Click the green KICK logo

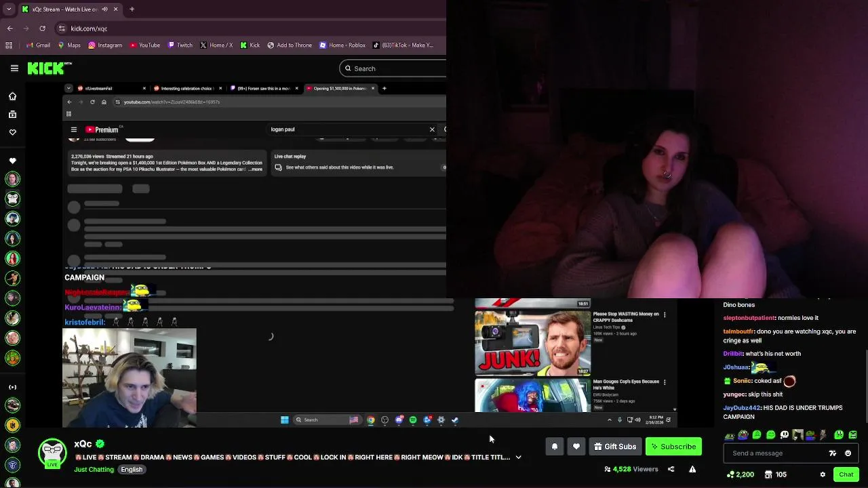point(46,68)
